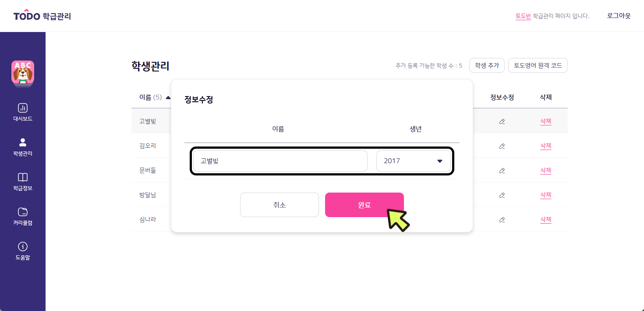
Task: Click the 완료 button
Action: [x=364, y=205]
